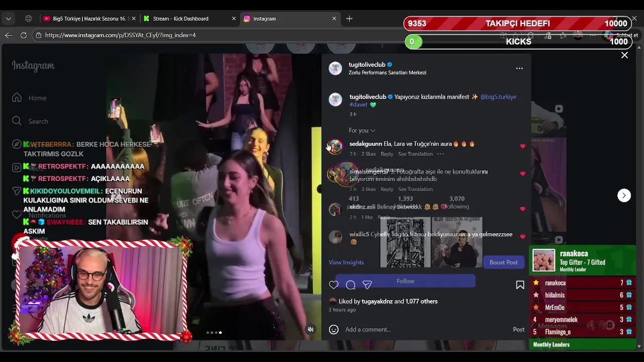The image size is (644, 362).
Task: Open the Search magnifier icon in sidebar
Action: pyautogui.click(x=17, y=121)
